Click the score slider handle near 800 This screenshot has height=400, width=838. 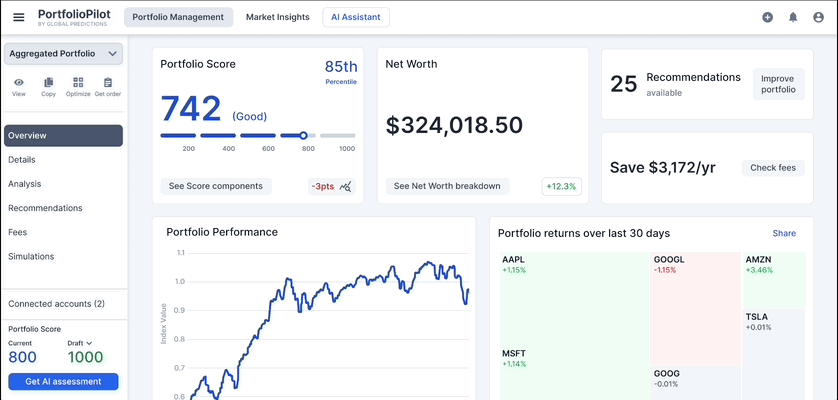point(304,136)
